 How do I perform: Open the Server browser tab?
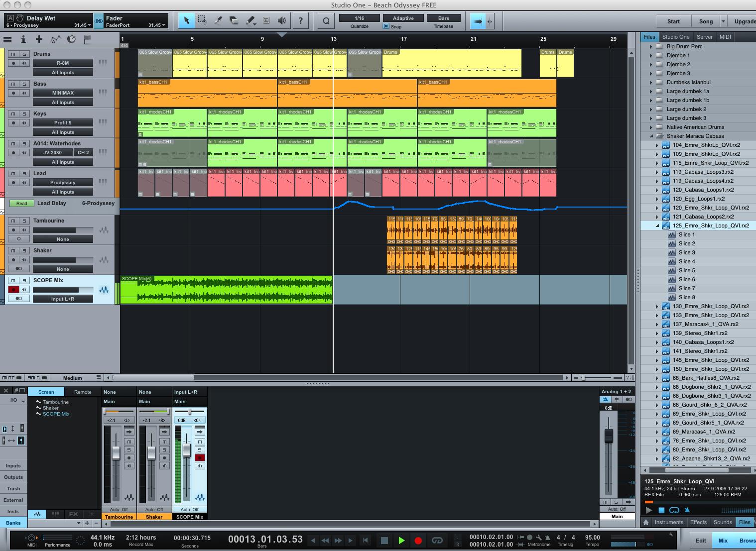click(x=705, y=37)
